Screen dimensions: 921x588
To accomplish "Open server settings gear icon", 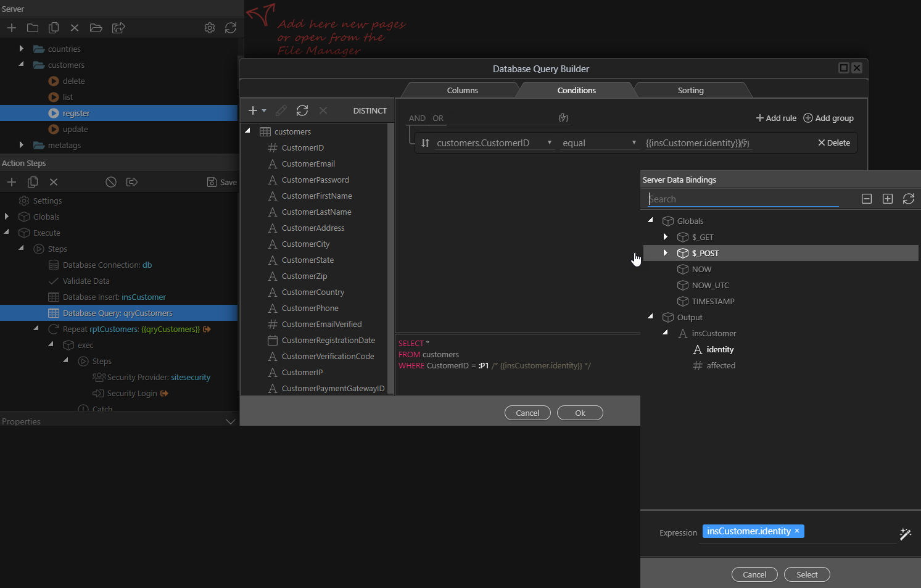I will pyautogui.click(x=210, y=28).
